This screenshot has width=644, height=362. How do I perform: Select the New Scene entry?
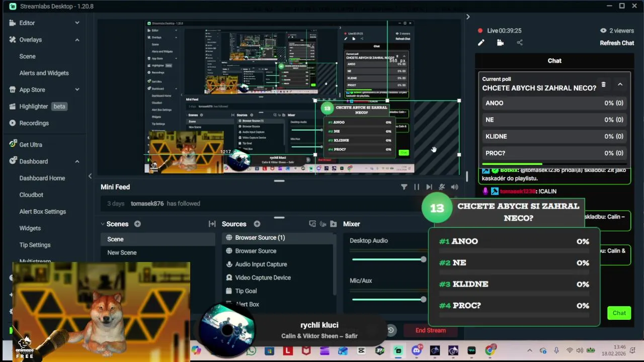(x=158, y=252)
